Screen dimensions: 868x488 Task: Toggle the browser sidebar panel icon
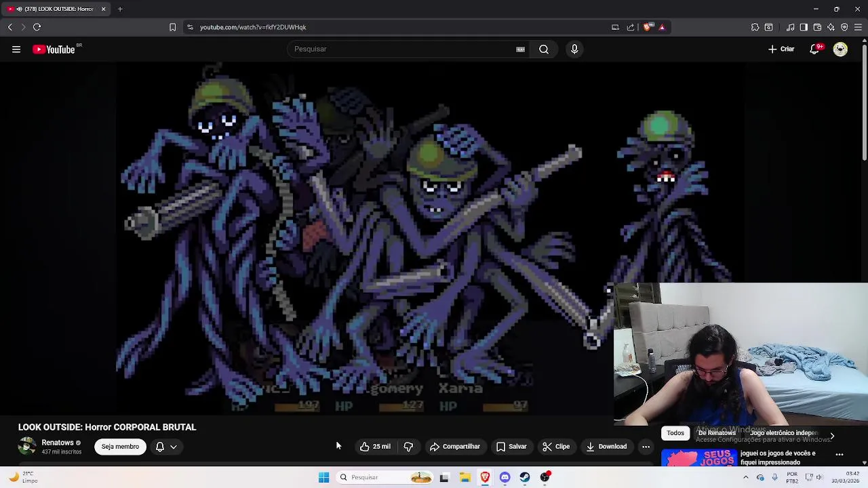pyautogui.click(x=804, y=27)
